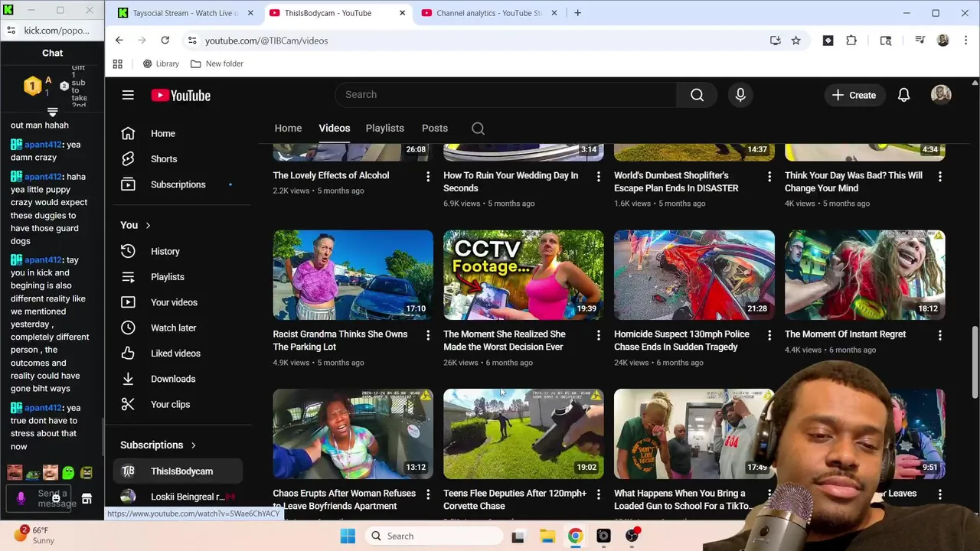Open Chrome apps grid in bookmarks bar
The height and width of the screenshot is (551, 980).
117,64
